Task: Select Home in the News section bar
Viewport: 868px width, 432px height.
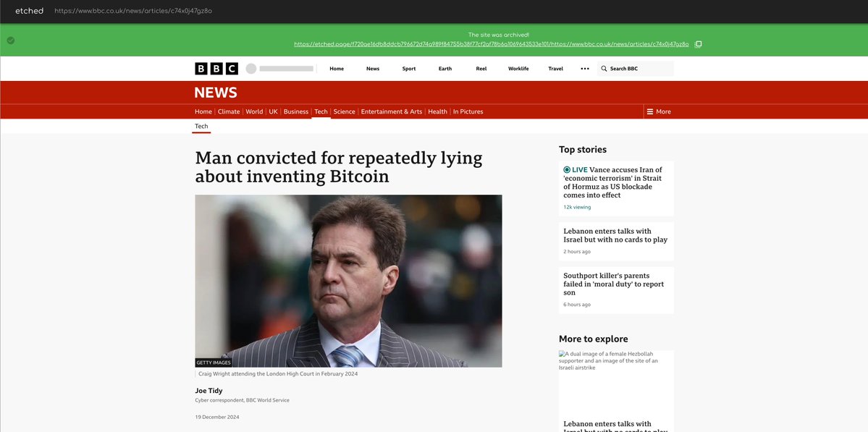Action: click(x=203, y=111)
